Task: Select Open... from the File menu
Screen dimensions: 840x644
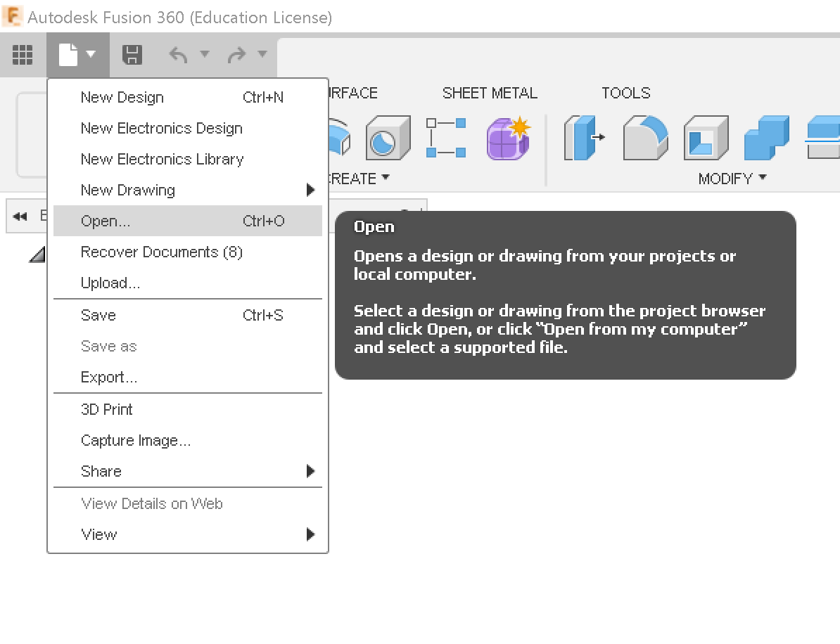Action: 106,221
